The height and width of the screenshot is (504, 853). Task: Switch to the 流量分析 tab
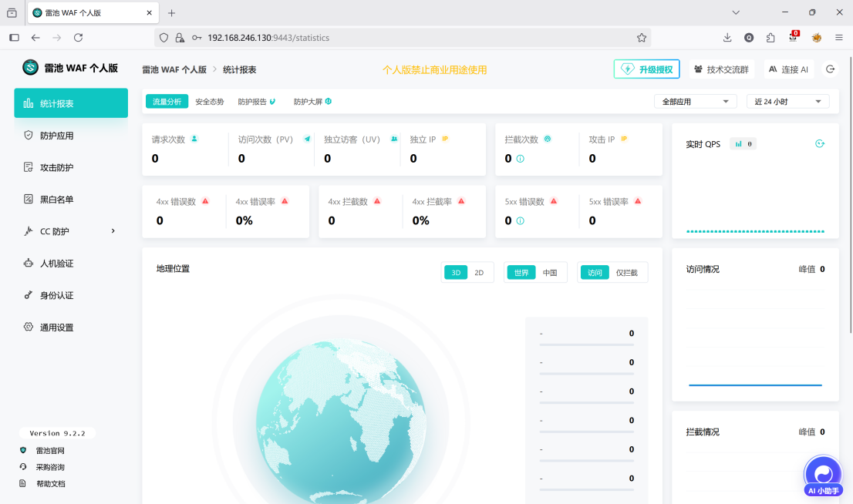tap(167, 102)
